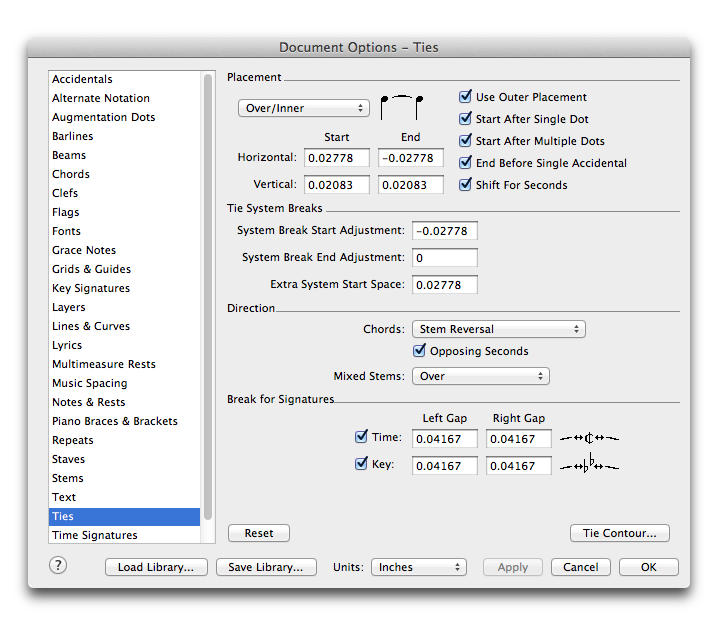Click the OK button

(x=648, y=567)
